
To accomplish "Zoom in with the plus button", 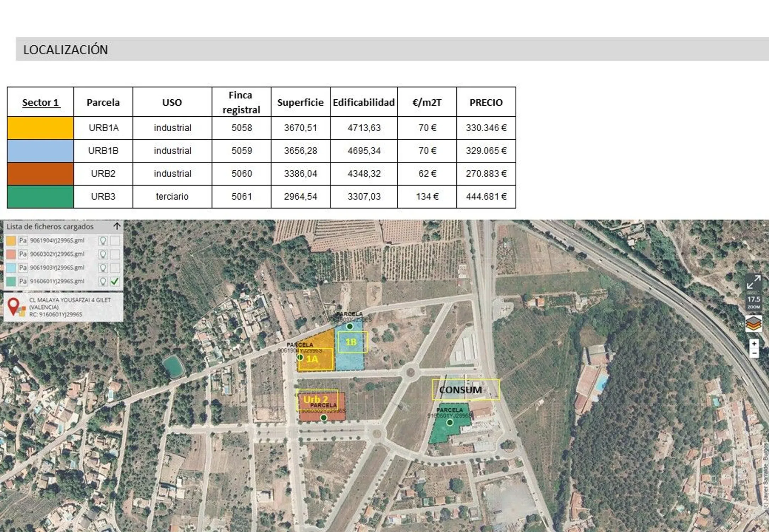I will pos(754,343).
